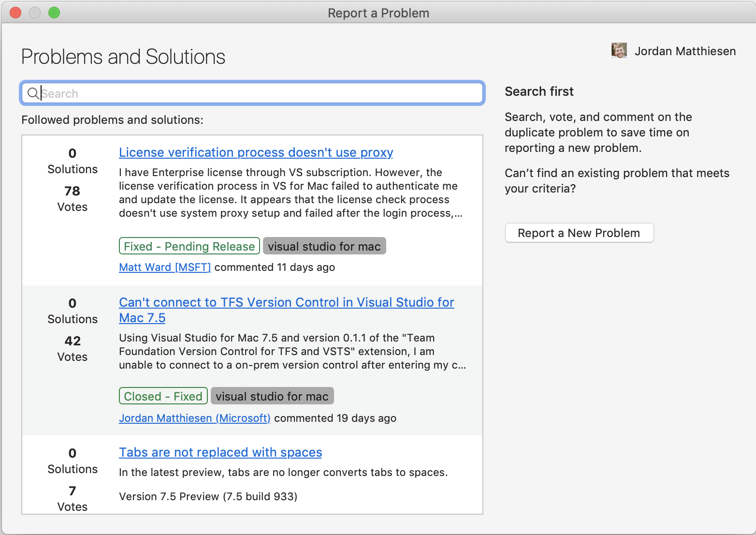Click the 7 Votes count

(x=73, y=498)
